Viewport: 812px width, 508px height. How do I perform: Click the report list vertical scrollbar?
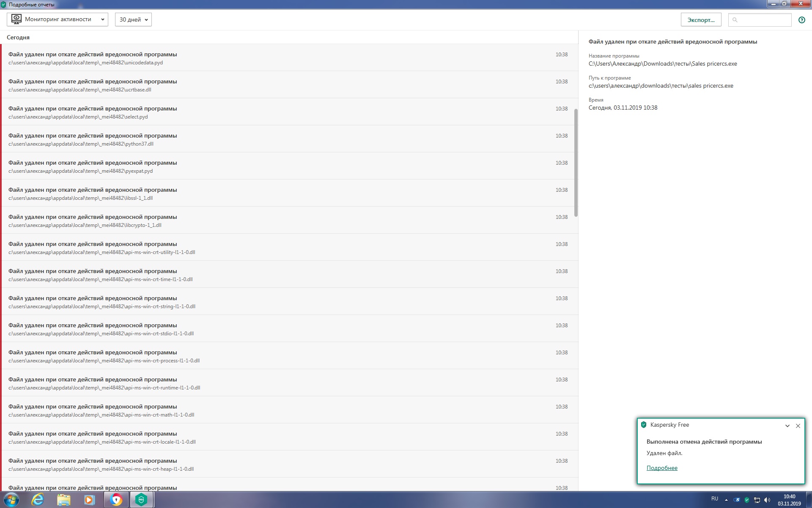point(576,163)
